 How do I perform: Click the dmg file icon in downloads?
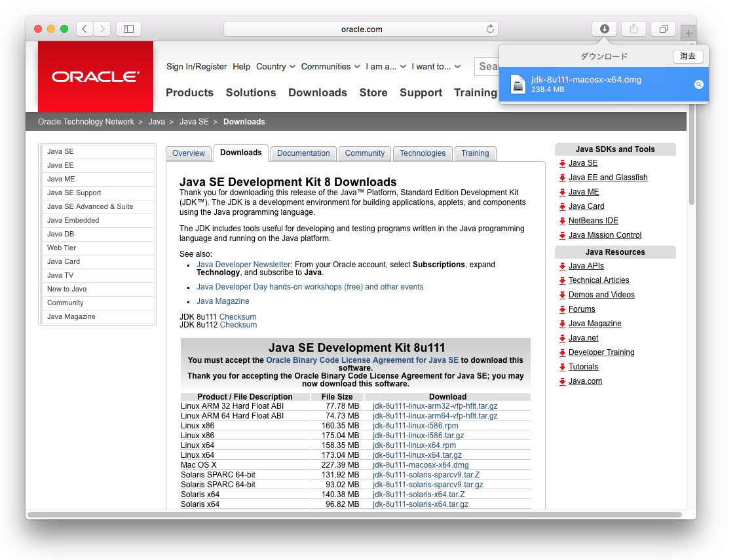coord(518,84)
